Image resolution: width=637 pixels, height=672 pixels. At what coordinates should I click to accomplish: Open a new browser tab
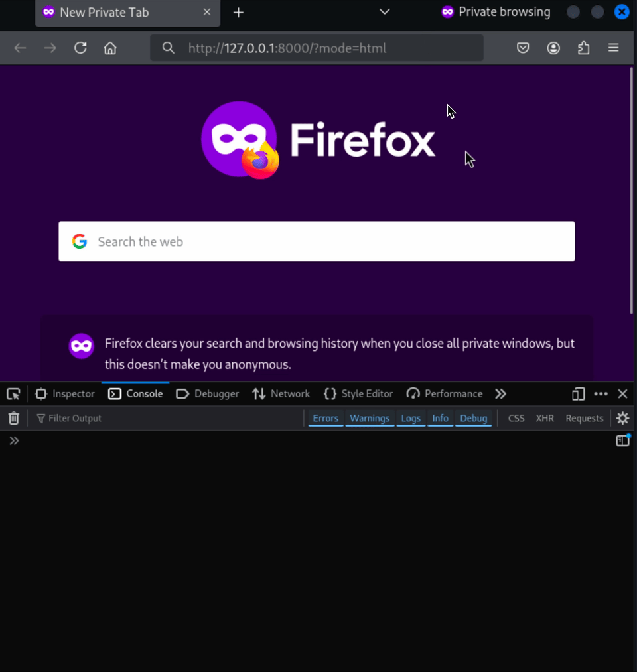click(x=238, y=12)
